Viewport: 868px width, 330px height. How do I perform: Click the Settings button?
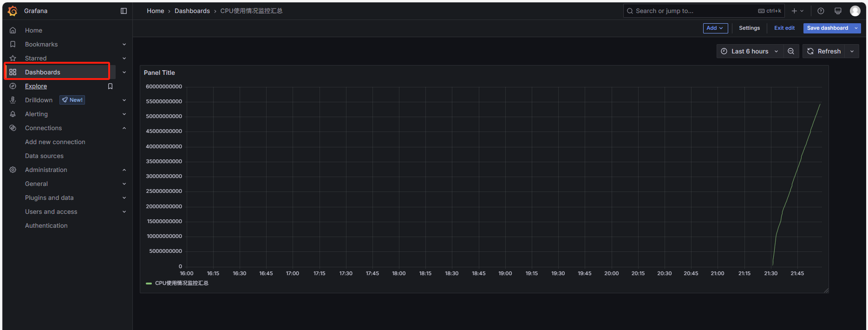click(x=750, y=28)
